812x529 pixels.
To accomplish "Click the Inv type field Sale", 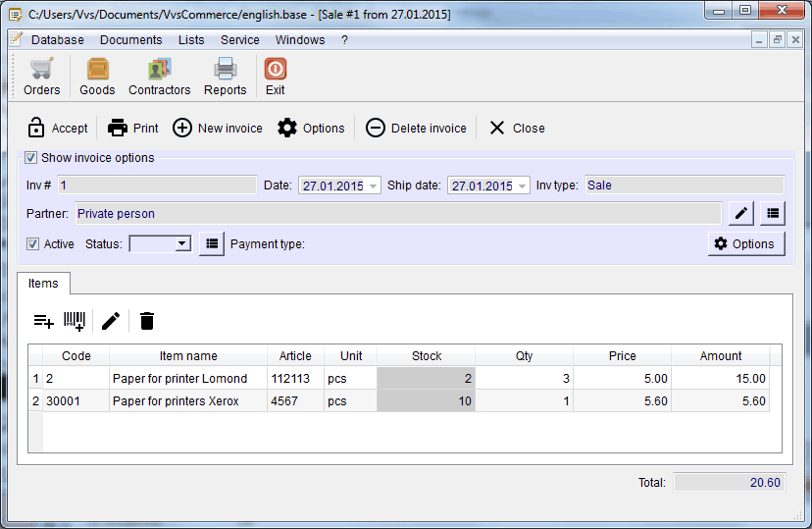I will [685, 185].
